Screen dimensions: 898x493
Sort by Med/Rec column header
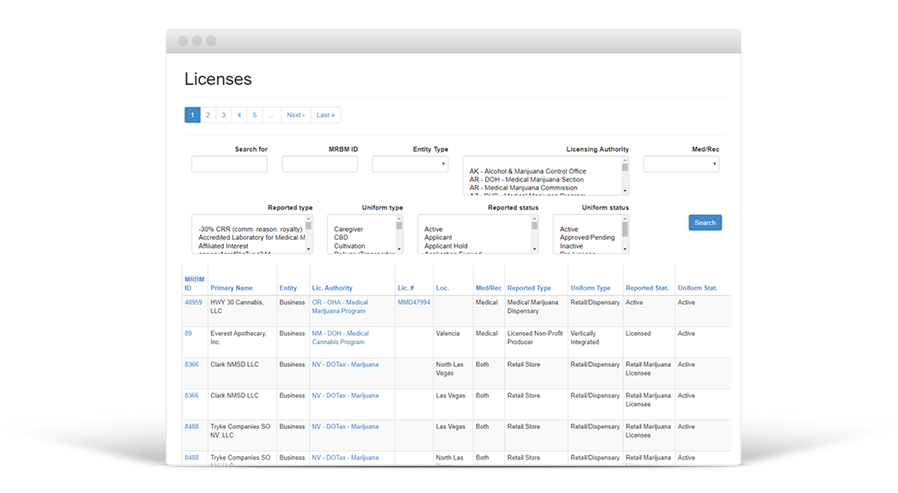489,288
